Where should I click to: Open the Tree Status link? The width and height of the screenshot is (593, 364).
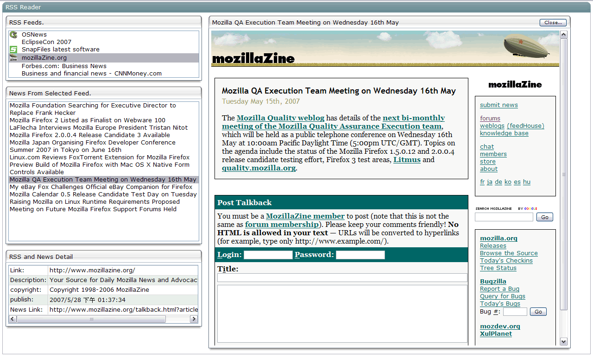[498, 268]
